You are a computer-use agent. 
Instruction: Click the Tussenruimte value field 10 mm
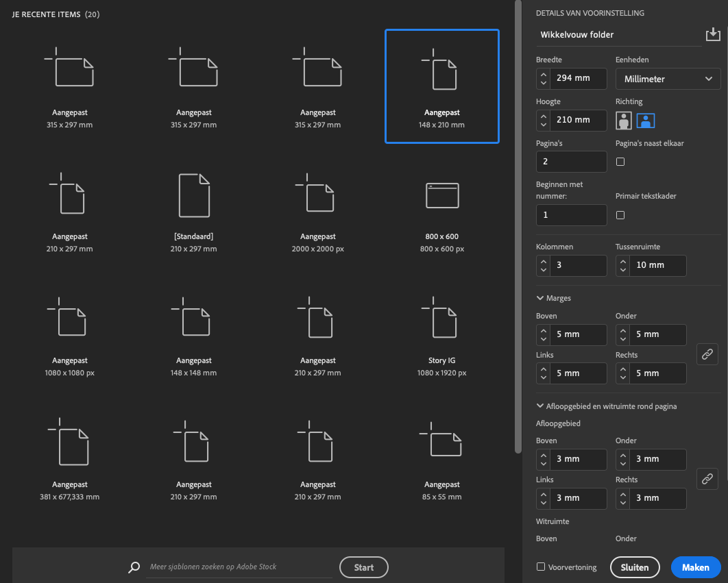658,266
